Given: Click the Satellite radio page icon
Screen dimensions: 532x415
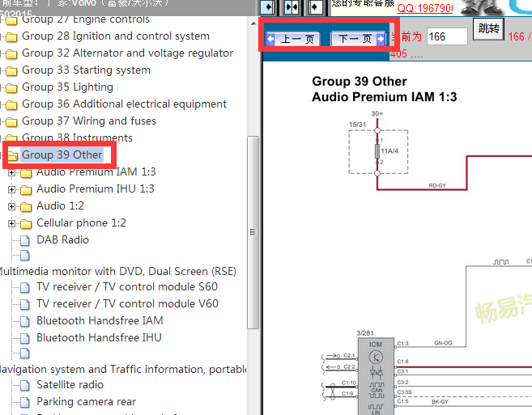Looking at the screenshot, I should click(x=25, y=385).
